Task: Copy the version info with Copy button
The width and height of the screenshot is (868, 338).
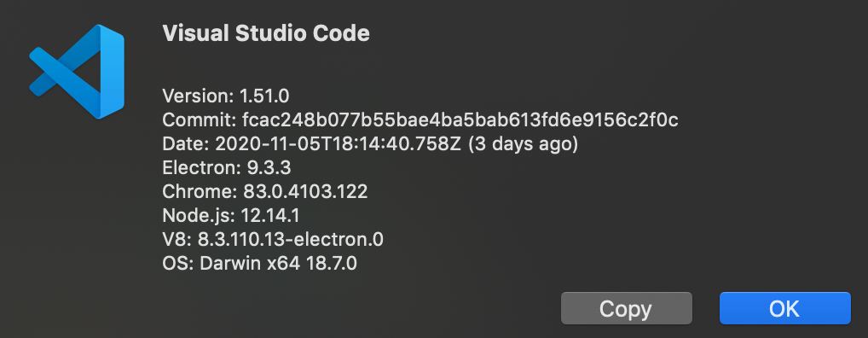Action: [626, 308]
